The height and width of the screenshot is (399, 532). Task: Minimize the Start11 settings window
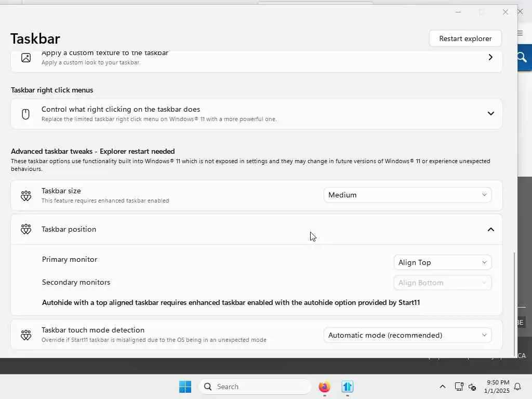point(458,12)
